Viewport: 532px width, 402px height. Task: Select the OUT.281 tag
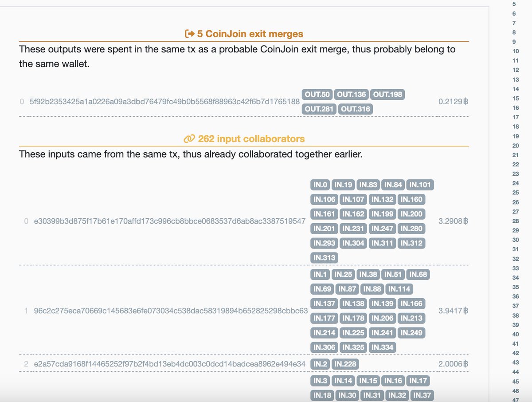[319, 109]
